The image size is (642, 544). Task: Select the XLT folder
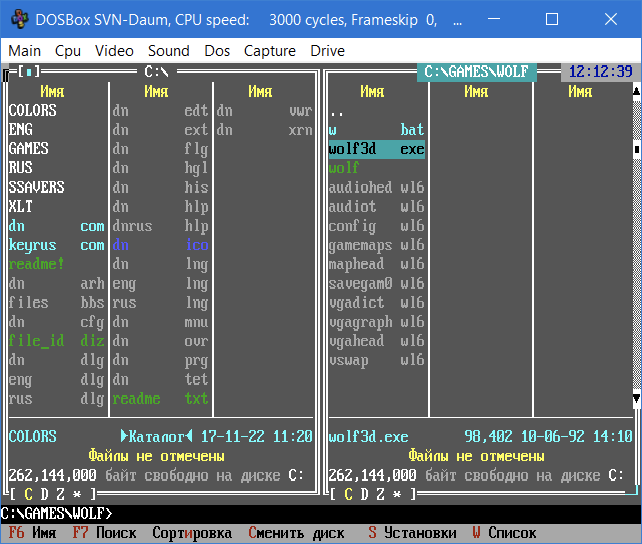(x=57, y=207)
